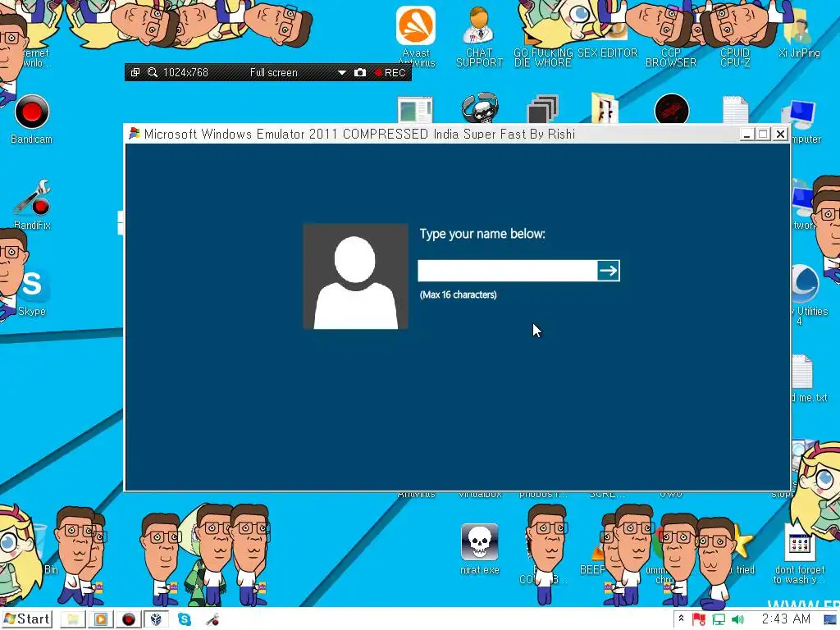
Task: Open the 'dont forget to wash y...' icon
Action: (x=799, y=554)
